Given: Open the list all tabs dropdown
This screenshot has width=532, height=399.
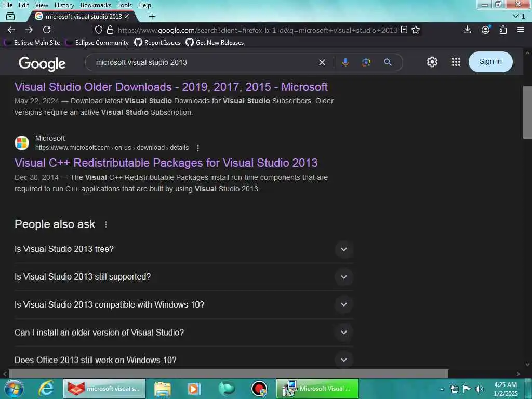Looking at the screenshot, I should click(x=519, y=16).
